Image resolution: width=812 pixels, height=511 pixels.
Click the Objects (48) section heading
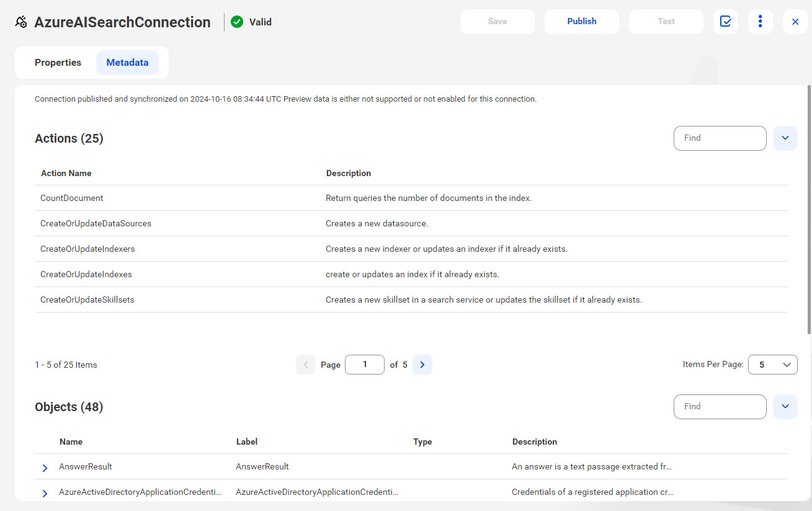69,407
